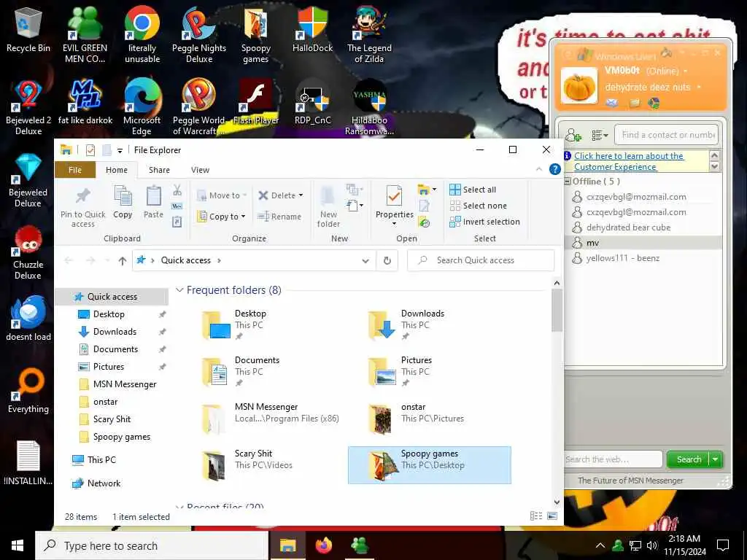This screenshot has height=560, width=747.
Task: Select This PC in navigation pane
Action: click(101, 460)
